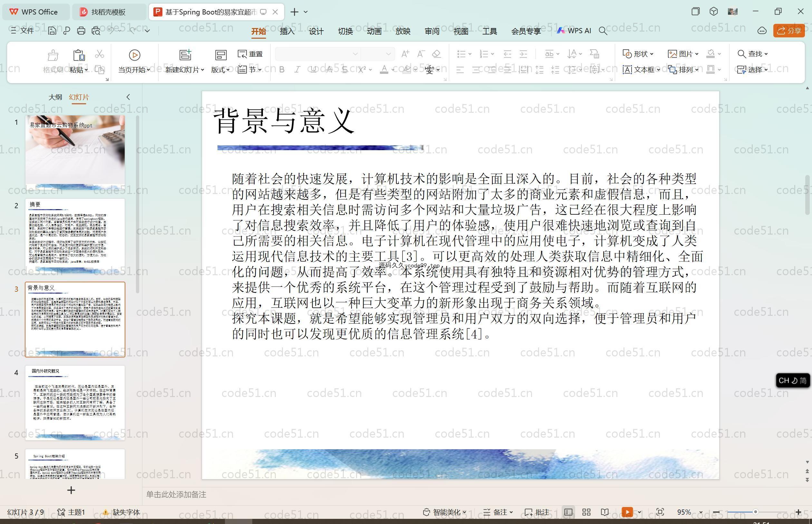Open print preview icon
The height and width of the screenshot is (524, 812).
click(x=96, y=31)
